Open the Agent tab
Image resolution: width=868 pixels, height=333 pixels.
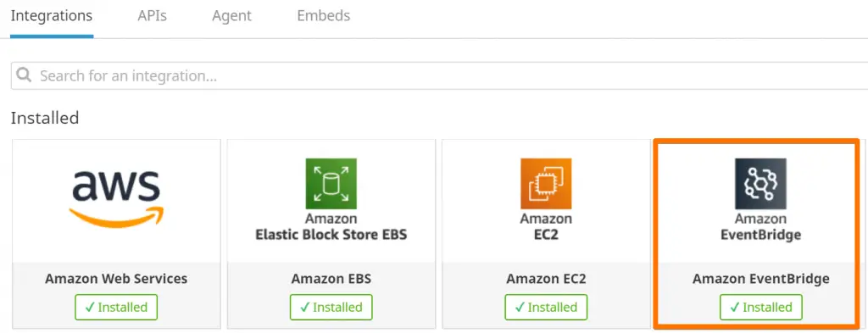232,16
